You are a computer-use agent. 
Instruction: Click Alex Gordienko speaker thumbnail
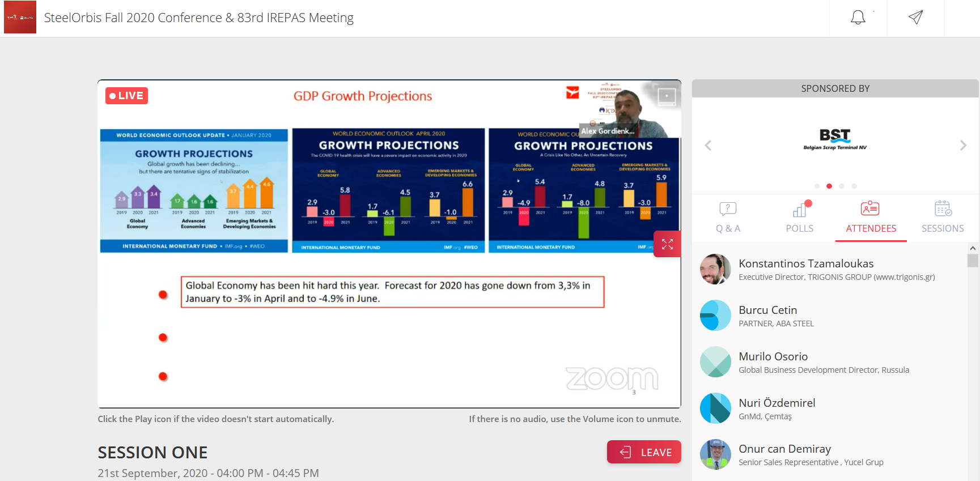[629, 109]
